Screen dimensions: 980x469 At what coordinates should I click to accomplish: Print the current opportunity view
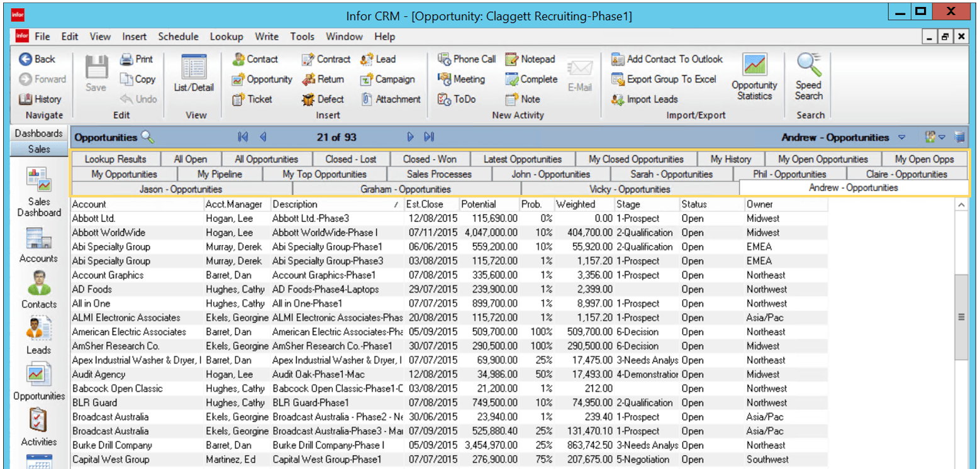click(x=136, y=59)
